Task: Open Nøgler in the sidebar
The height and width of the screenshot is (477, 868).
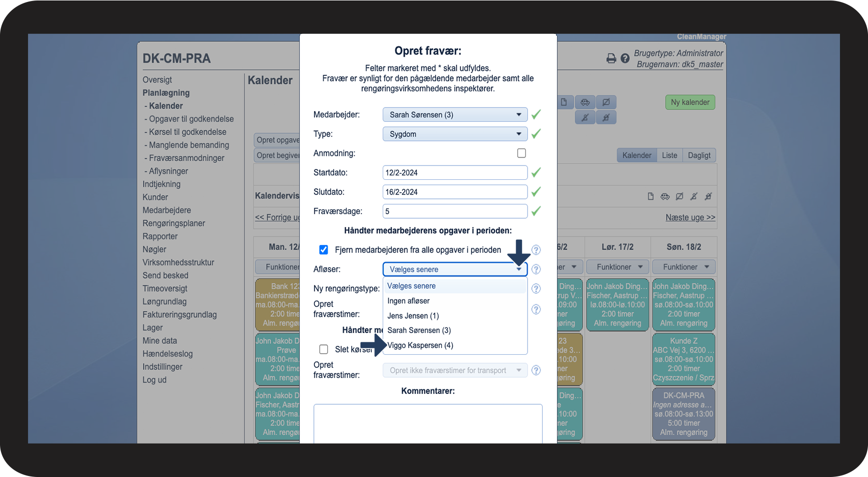Action: 154,250
